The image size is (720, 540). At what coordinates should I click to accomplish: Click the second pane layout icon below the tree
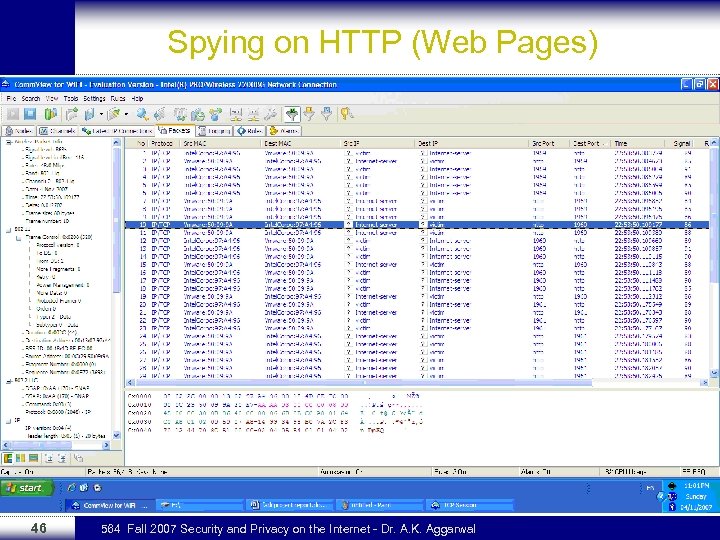(x=21, y=458)
